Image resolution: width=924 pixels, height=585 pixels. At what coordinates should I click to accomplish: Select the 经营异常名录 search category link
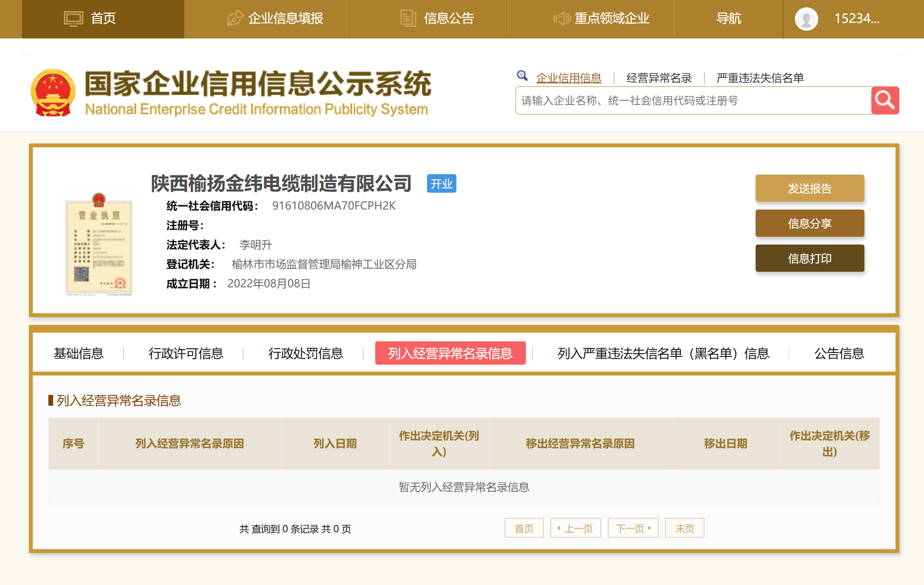click(x=659, y=78)
